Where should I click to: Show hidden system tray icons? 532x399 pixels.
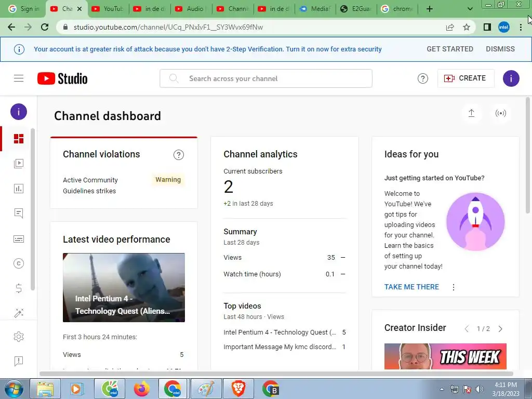coord(442,389)
